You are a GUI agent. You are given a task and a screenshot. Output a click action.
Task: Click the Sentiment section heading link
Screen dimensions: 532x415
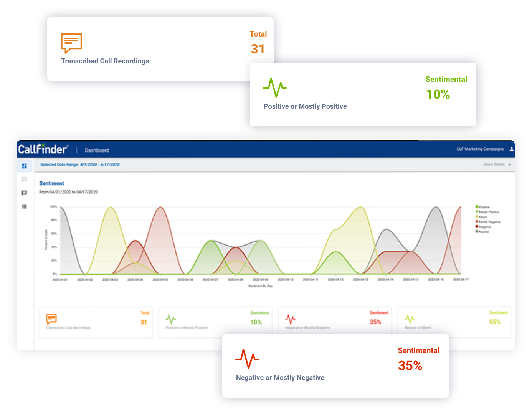coord(51,183)
